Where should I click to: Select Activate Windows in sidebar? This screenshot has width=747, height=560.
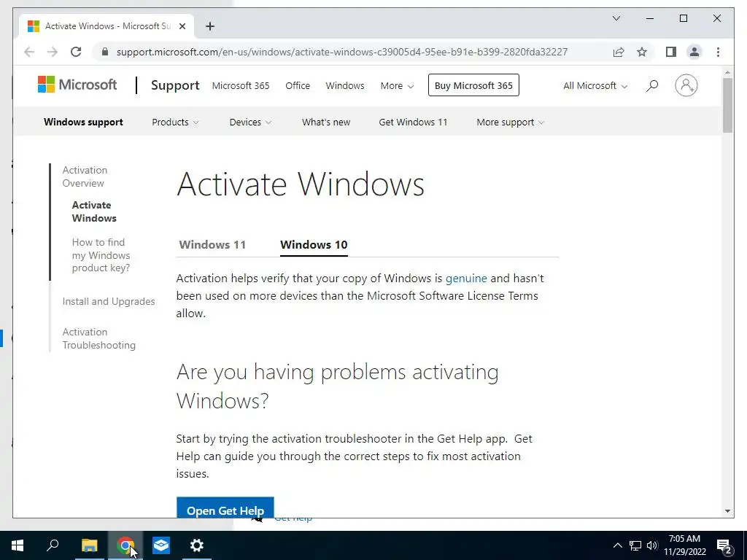coord(94,211)
